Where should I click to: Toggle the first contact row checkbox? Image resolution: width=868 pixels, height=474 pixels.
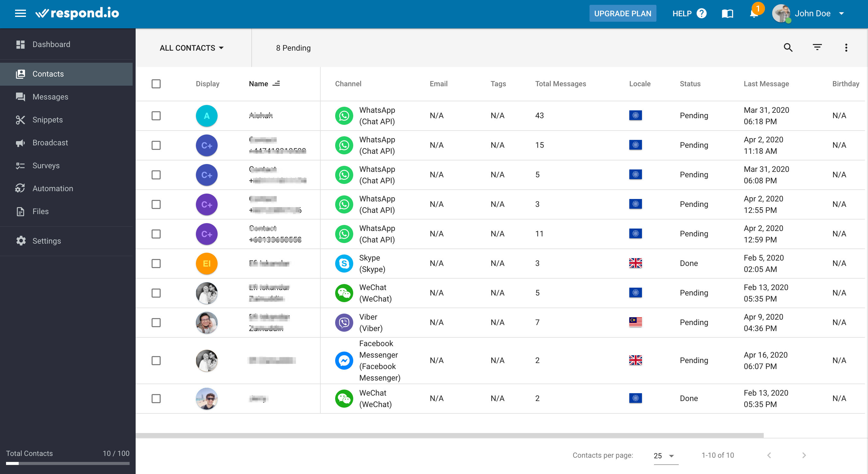[x=156, y=115]
